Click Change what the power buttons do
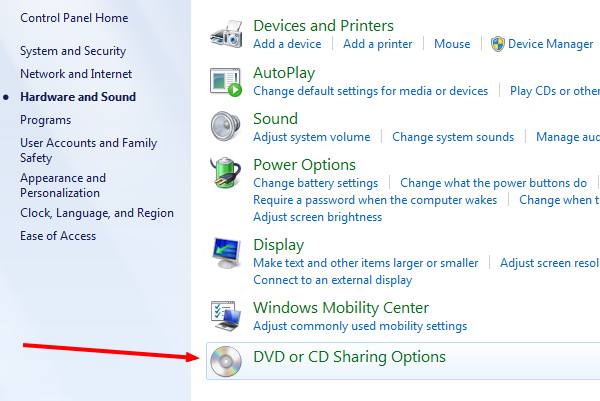 click(494, 183)
